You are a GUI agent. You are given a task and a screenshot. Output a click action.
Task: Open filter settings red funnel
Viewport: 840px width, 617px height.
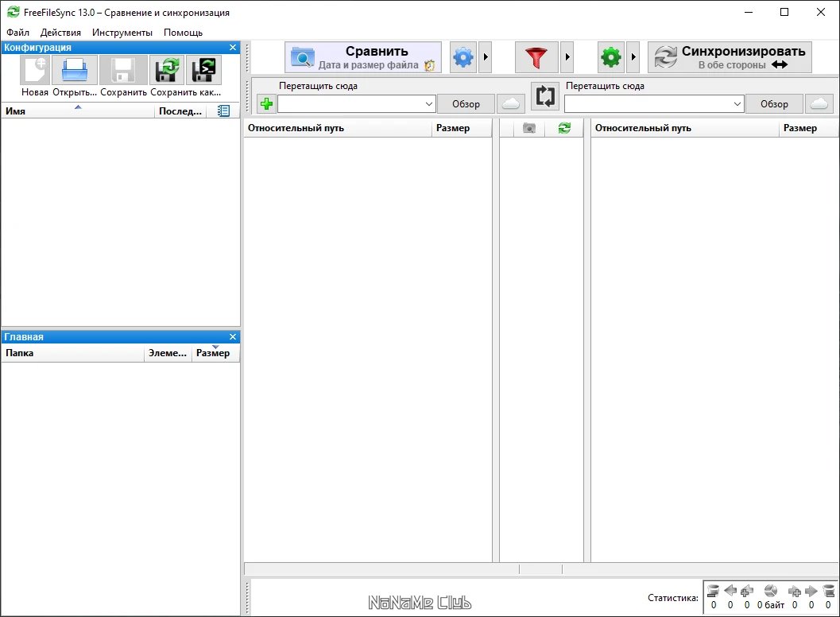pos(536,56)
